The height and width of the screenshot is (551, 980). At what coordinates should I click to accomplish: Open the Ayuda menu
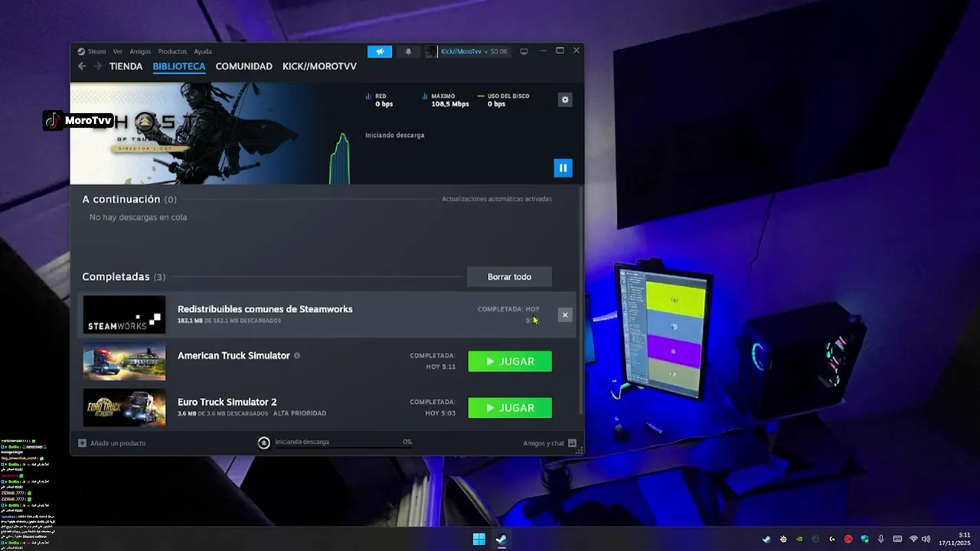click(203, 51)
